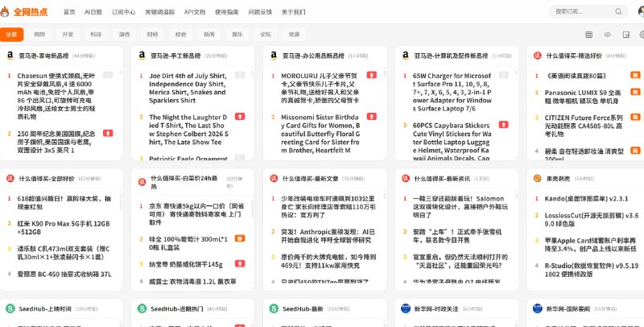The width and height of the screenshot is (644, 327).
Task: Click the 新华网-国际要闻 globe icon
Action: click(538, 308)
